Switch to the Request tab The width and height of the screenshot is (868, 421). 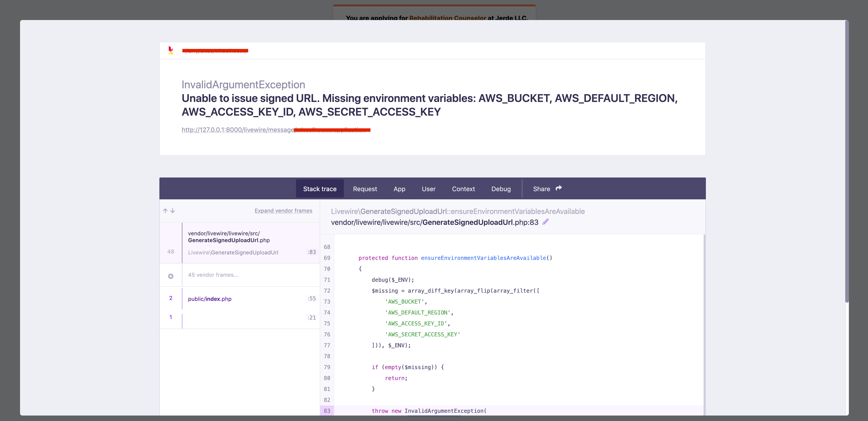[x=365, y=189]
